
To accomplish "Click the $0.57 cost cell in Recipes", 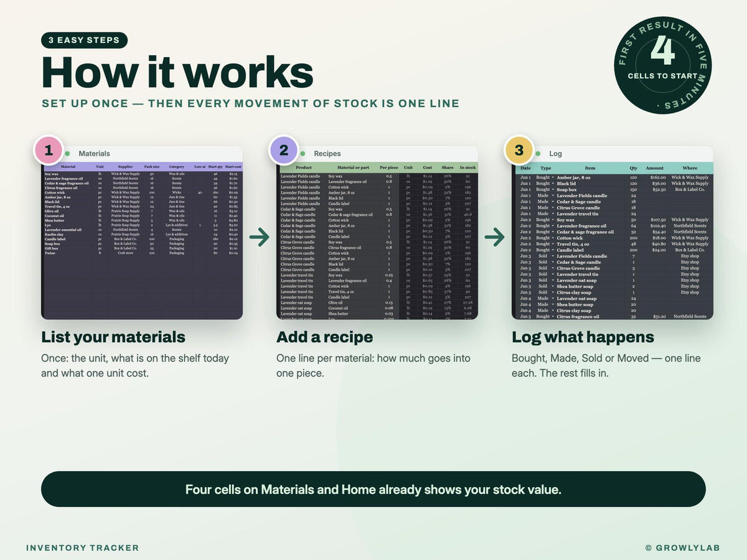I will coord(427,274).
